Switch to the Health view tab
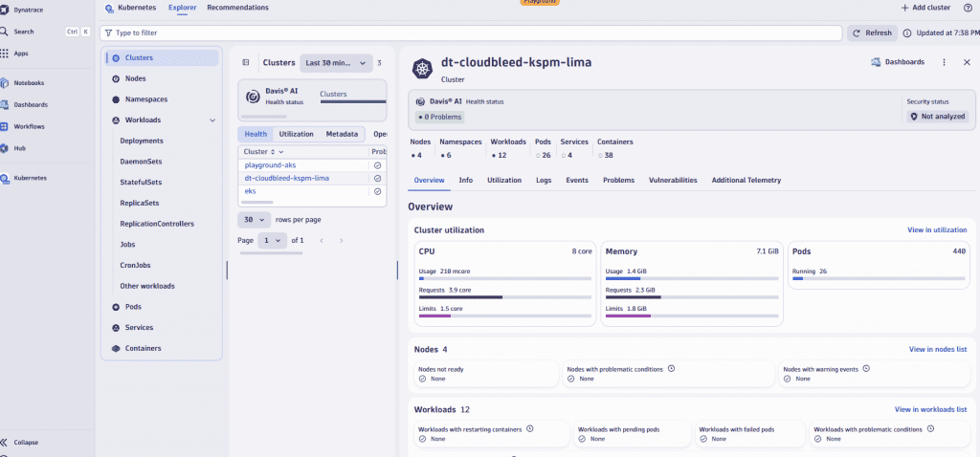 click(x=256, y=134)
